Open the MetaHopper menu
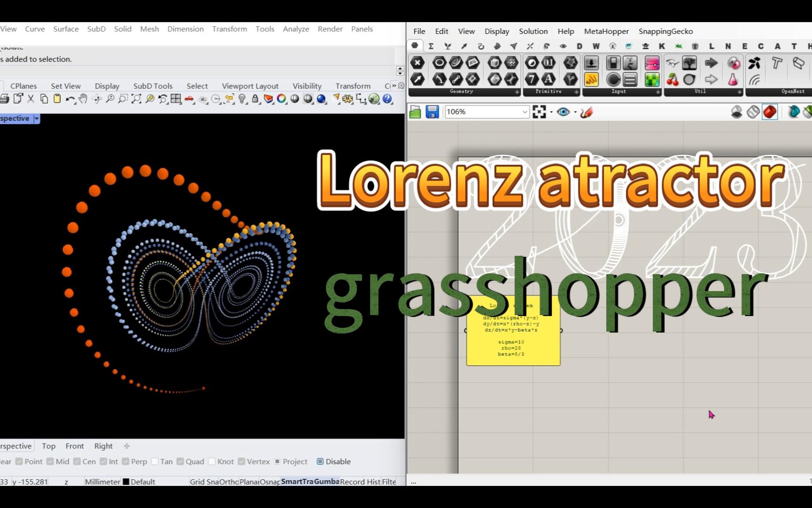The image size is (812, 508). point(606,31)
